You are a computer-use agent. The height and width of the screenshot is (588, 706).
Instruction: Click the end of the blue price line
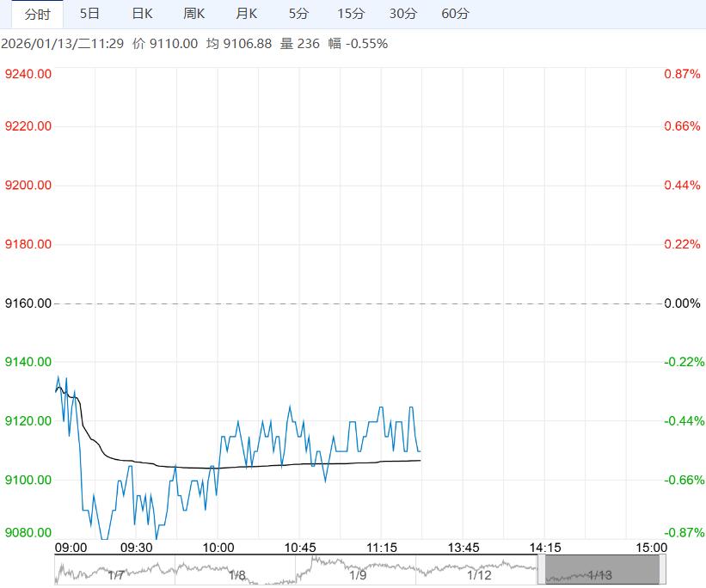point(420,450)
